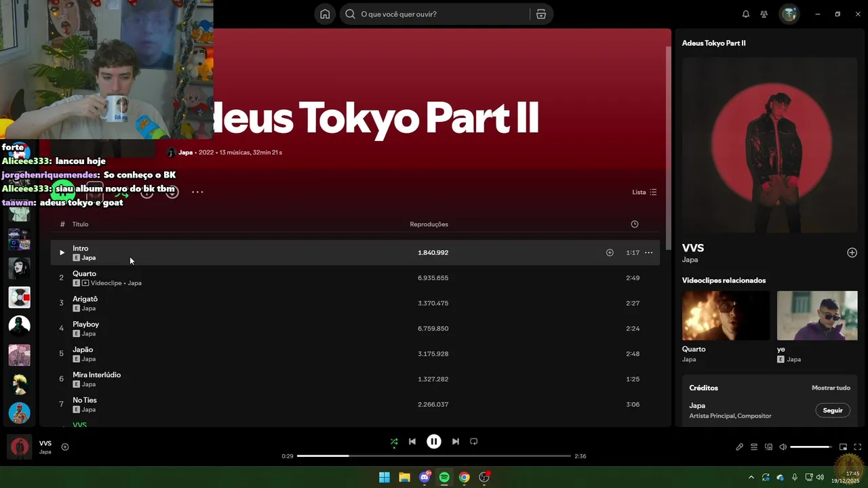Select the track 'Mira Interlúdio'
Image resolution: width=868 pixels, height=488 pixels.
(355, 379)
